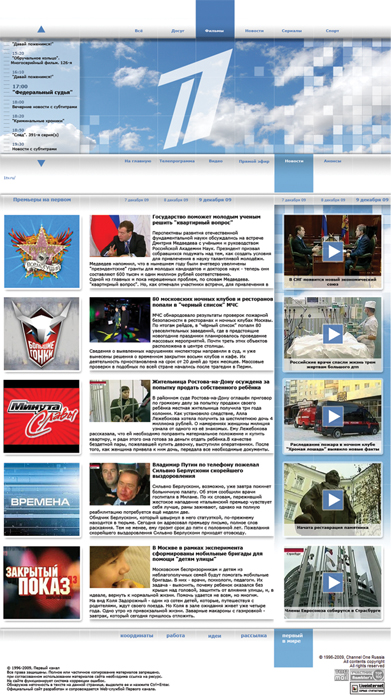Select the Новости tab in the lower navigation
This screenshot has height=700, width=391.
[294, 161]
